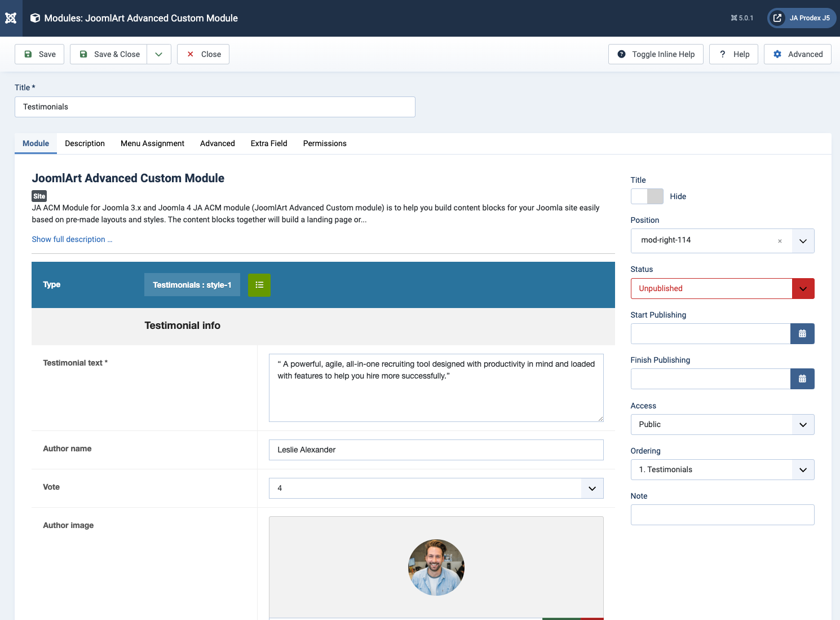Screen dimensions: 840x620
Task: Click the Save button
Action: tap(39, 54)
